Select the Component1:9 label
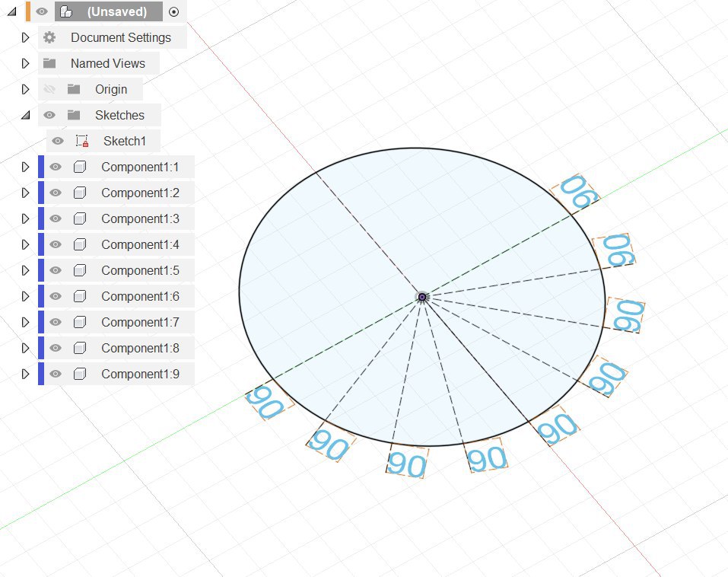Screen dimensions: 728x577 tap(140, 374)
